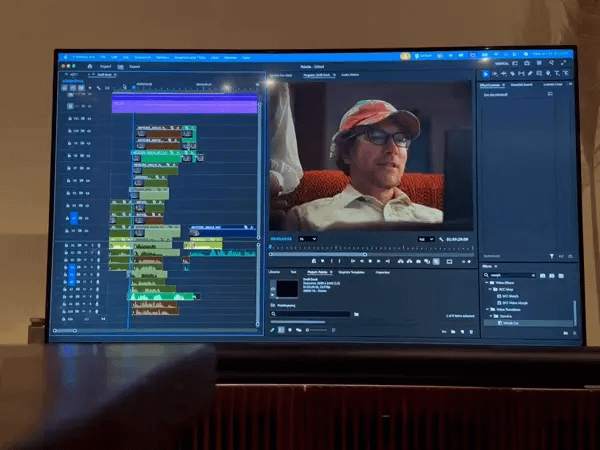600x450 pixels.
Task: Click the Export Frame camera icon
Action: tap(418, 261)
